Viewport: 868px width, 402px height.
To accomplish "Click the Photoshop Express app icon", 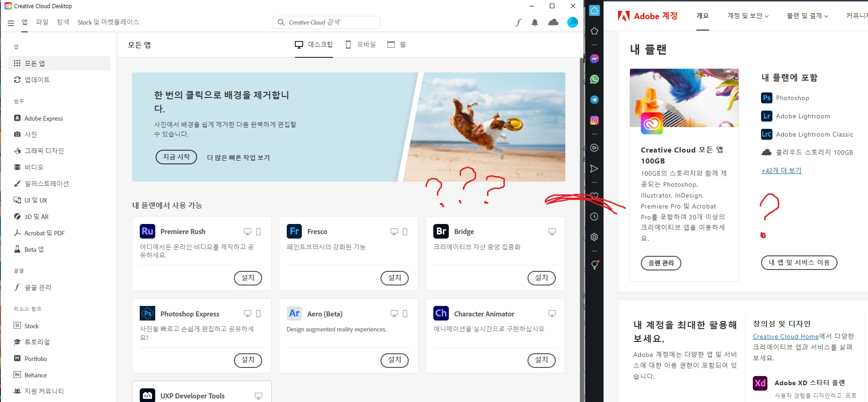I will coord(147,313).
